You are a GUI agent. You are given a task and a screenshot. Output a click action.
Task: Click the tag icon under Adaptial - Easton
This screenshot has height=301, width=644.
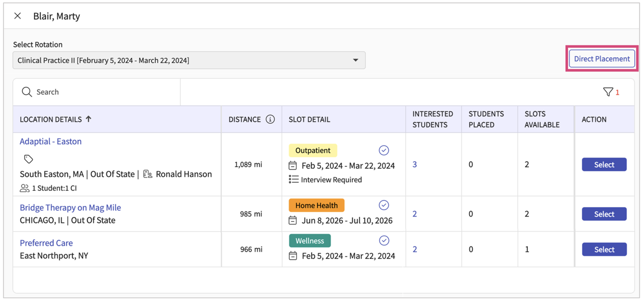coord(29,159)
